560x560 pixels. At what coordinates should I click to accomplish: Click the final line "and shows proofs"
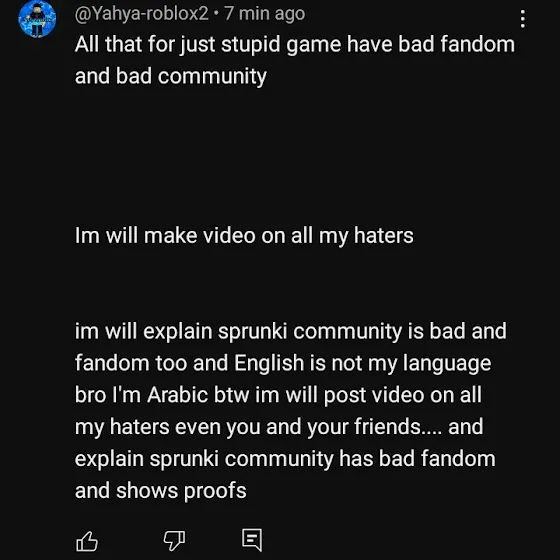pyautogui.click(x=160, y=491)
